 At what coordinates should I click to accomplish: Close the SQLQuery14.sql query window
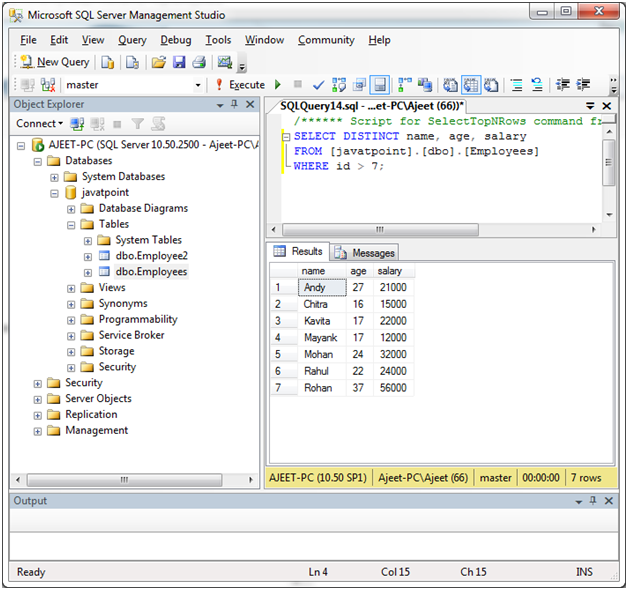[x=606, y=106]
